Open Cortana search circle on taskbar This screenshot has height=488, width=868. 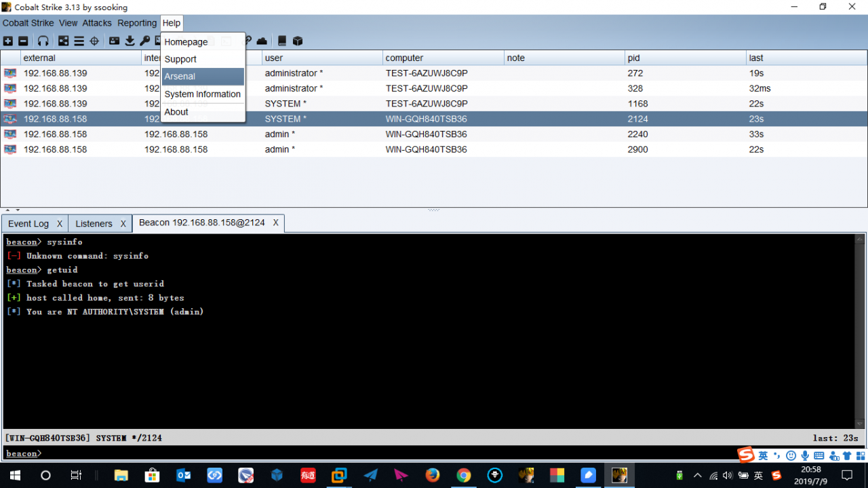pyautogui.click(x=45, y=475)
